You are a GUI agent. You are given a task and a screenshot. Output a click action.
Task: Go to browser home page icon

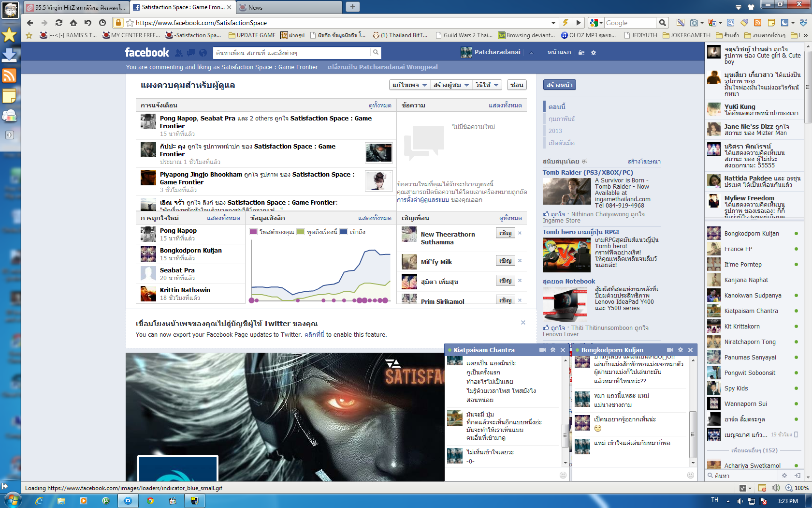click(73, 23)
